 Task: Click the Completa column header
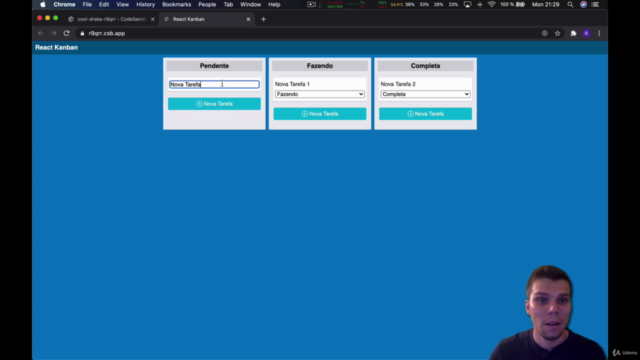pyautogui.click(x=425, y=66)
